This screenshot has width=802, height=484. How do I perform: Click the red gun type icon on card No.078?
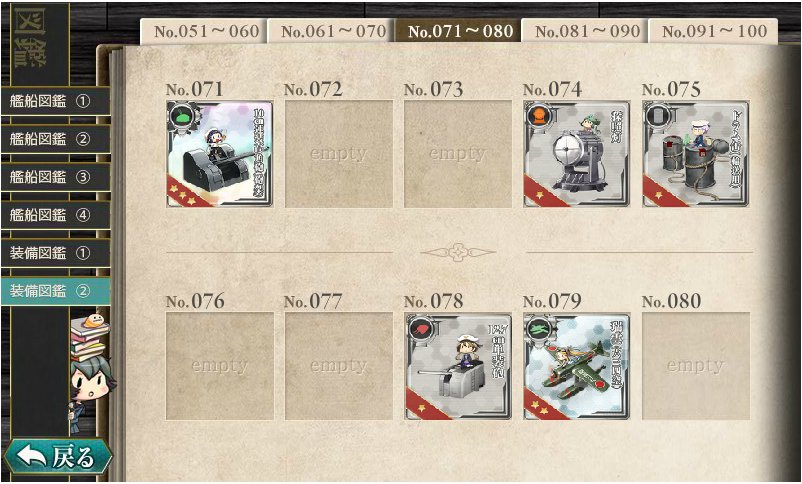click(x=419, y=327)
